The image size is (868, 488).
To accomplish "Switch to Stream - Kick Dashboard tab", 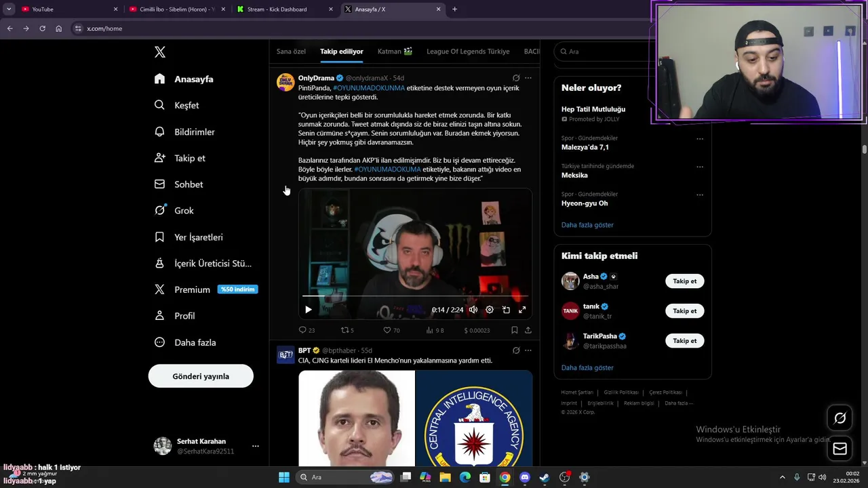I will (285, 9).
